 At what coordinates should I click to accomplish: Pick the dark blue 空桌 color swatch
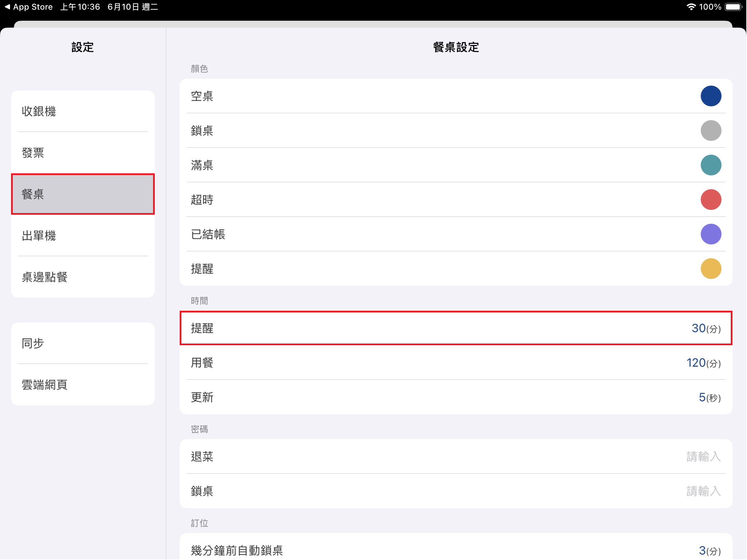(710, 96)
